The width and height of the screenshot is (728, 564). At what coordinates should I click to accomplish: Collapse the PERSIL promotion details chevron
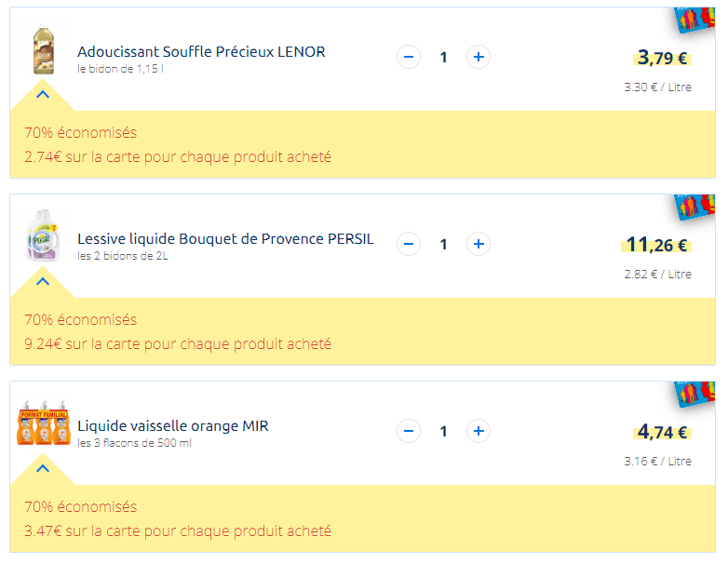tap(43, 282)
